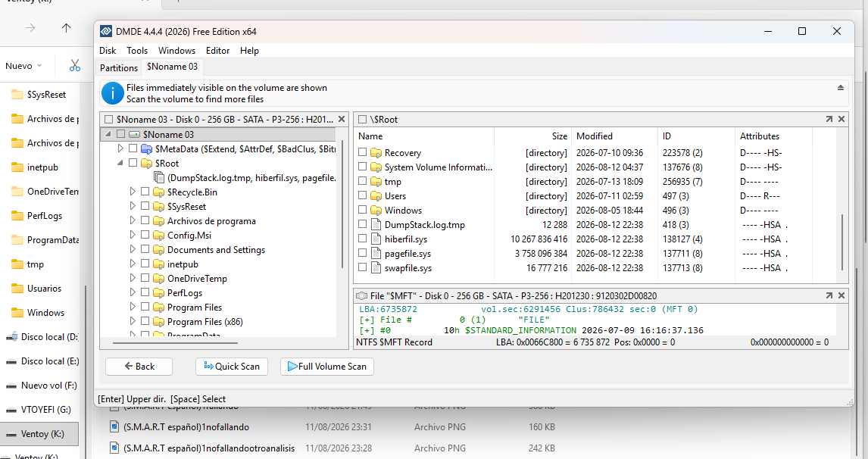Close the File "$MFT" hex panel
Image resolution: width=868 pixels, height=459 pixels.
pyautogui.click(x=841, y=295)
